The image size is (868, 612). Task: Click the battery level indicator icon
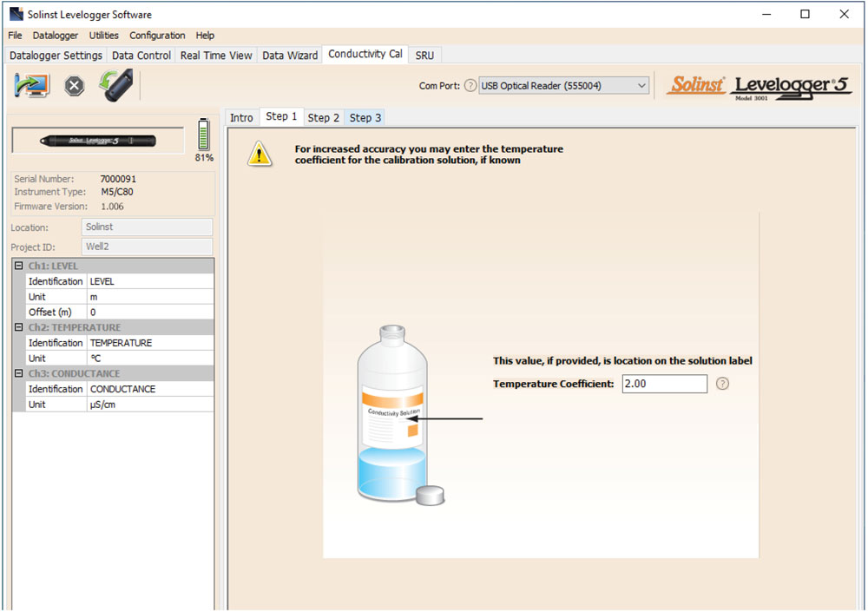(x=204, y=135)
